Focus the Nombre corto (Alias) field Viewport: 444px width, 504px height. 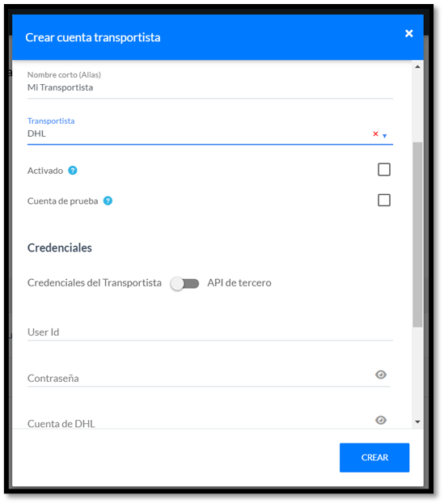[210, 87]
